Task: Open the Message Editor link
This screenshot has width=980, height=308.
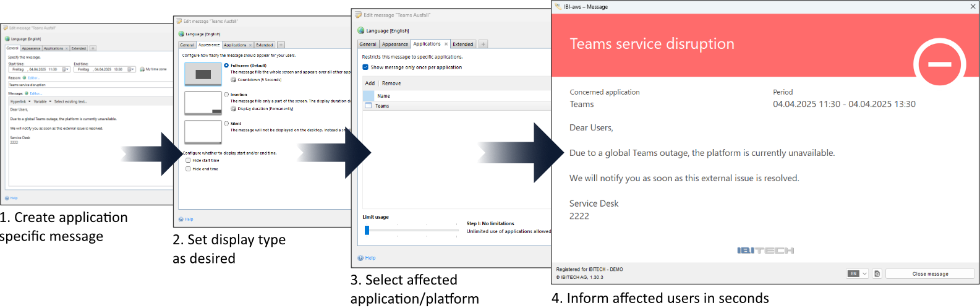Action: tap(36, 93)
